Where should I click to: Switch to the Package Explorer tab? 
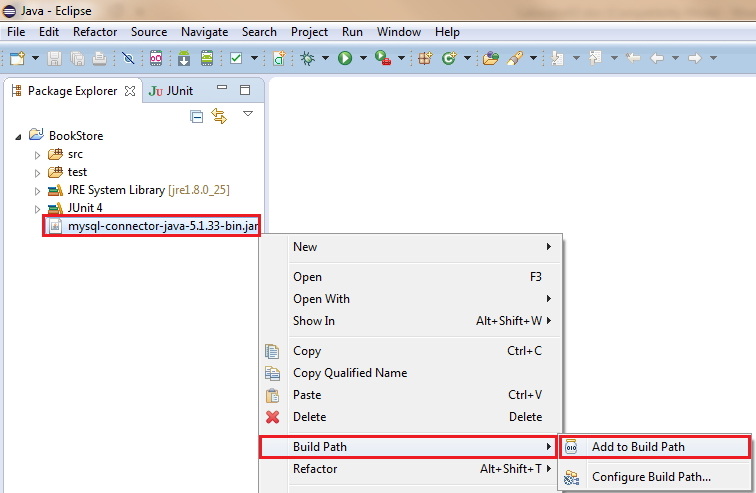(x=72, y=91)
